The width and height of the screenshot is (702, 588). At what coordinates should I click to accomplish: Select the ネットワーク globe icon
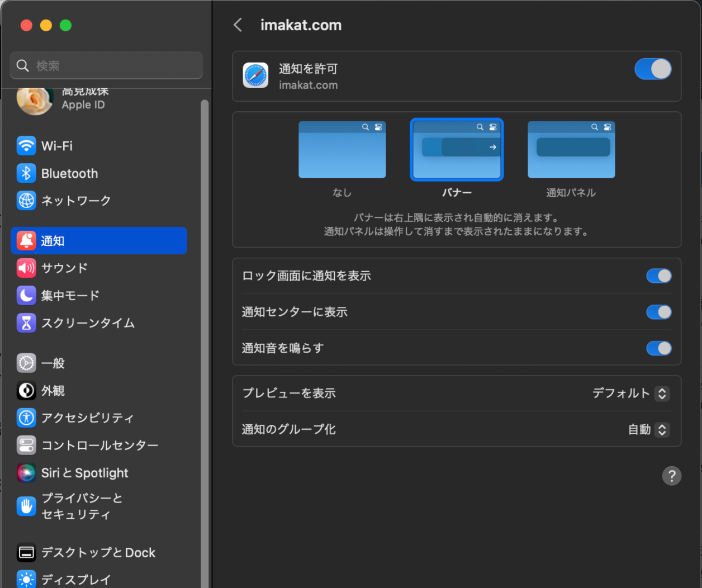26,200
